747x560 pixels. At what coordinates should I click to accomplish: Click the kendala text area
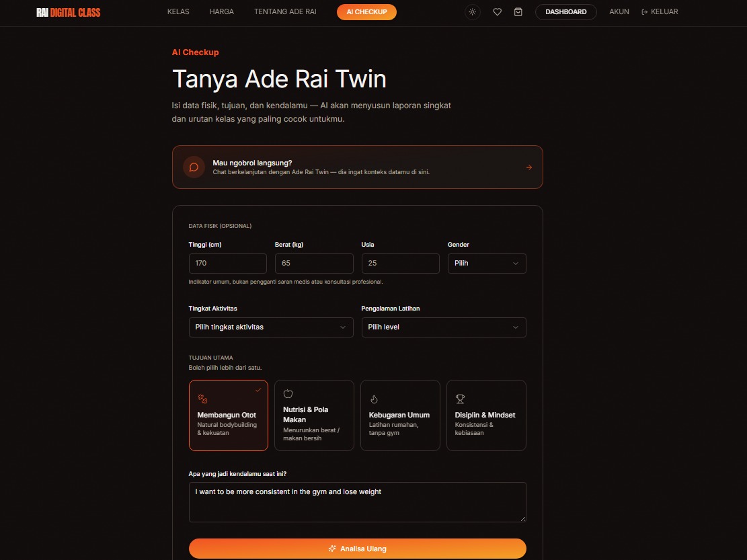tap(357, 502)
